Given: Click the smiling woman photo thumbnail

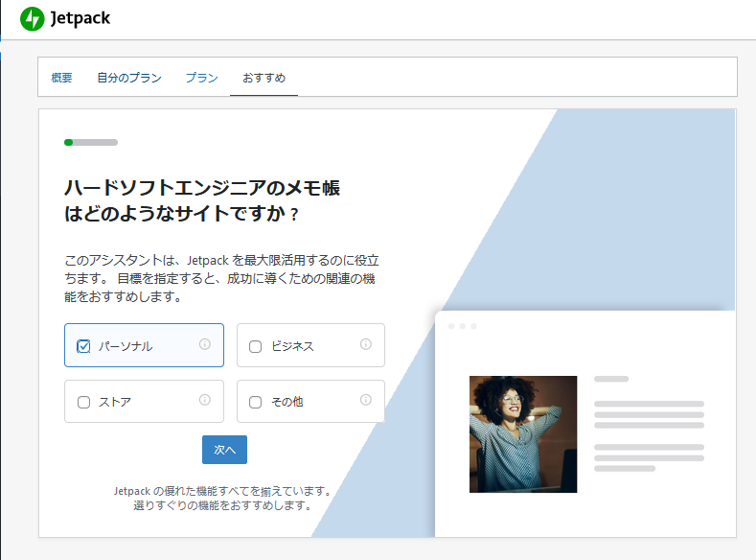Looking at the screenshot, I should pos(522,433).
